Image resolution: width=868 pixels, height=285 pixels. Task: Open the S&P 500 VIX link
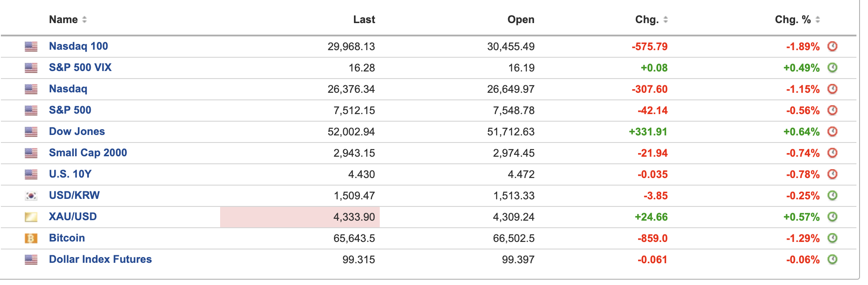click(80, 67)
